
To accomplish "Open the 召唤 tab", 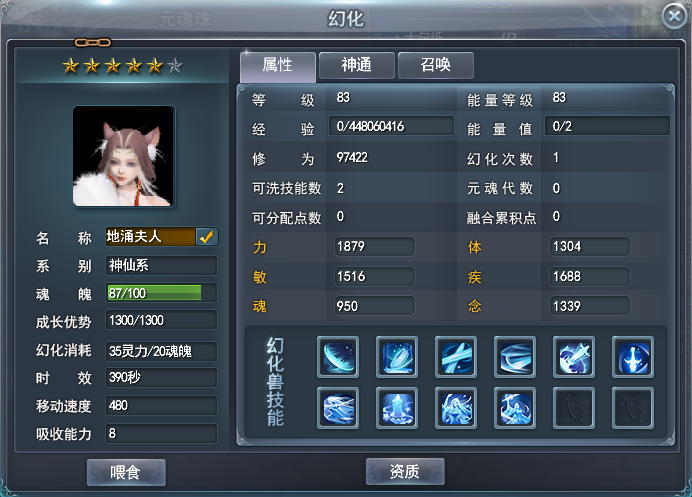I will click(436, 65).
